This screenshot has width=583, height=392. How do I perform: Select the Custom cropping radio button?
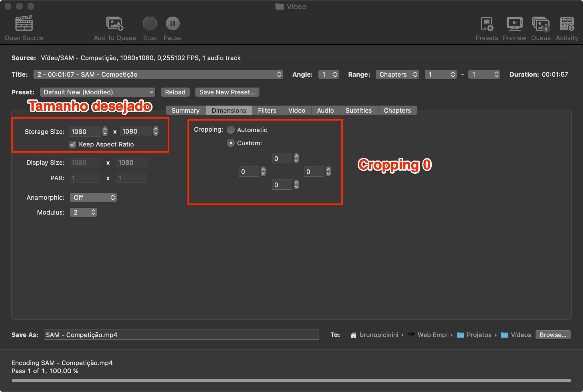point(231,143)
